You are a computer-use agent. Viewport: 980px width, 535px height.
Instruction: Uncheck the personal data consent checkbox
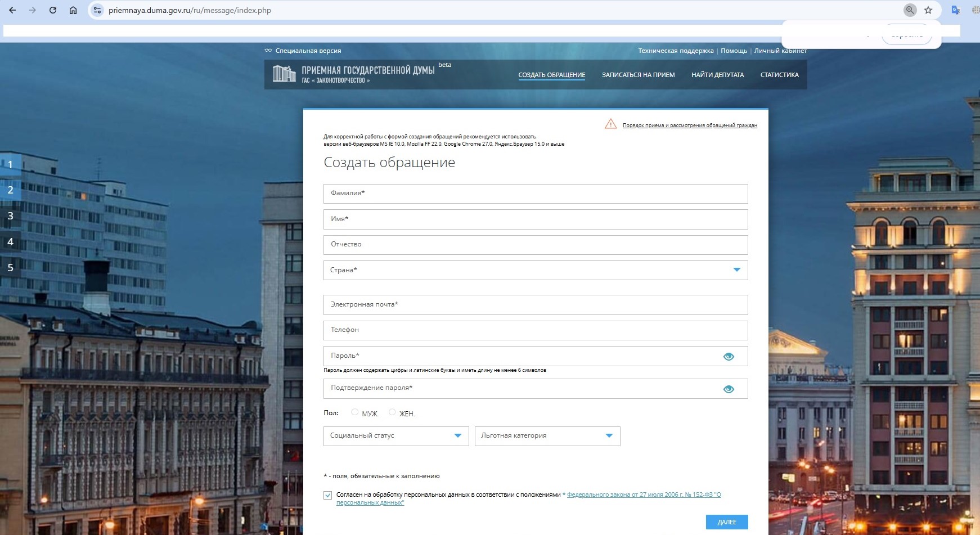coord(328,495)
